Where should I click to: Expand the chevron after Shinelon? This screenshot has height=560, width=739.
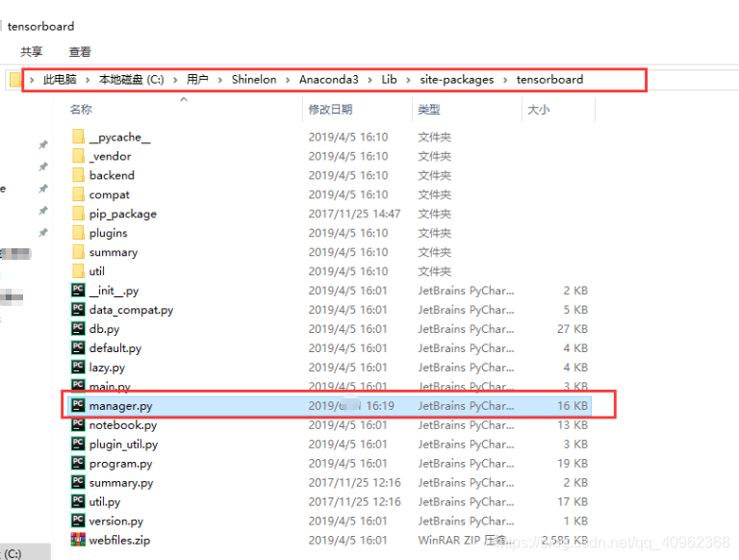[x=288, y=80]
